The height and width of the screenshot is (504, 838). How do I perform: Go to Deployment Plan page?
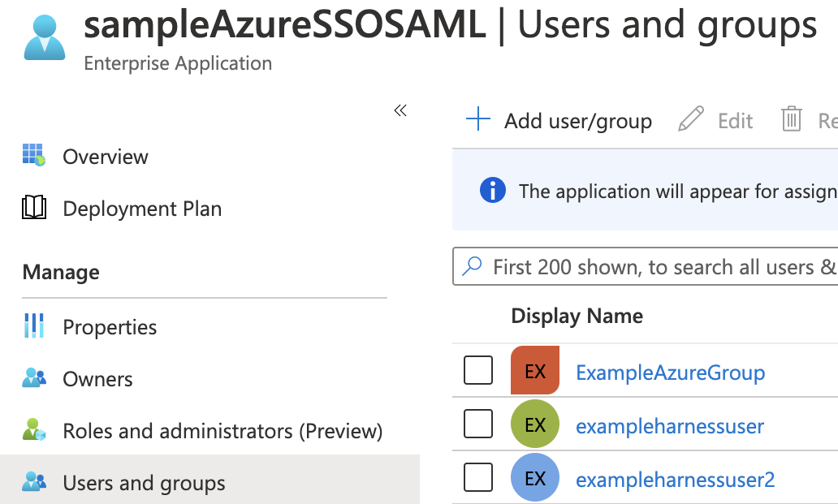tap(142, 209)
